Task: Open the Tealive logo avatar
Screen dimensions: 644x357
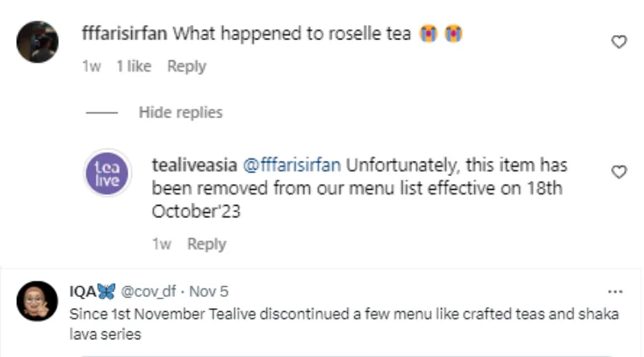Action: 107,173
